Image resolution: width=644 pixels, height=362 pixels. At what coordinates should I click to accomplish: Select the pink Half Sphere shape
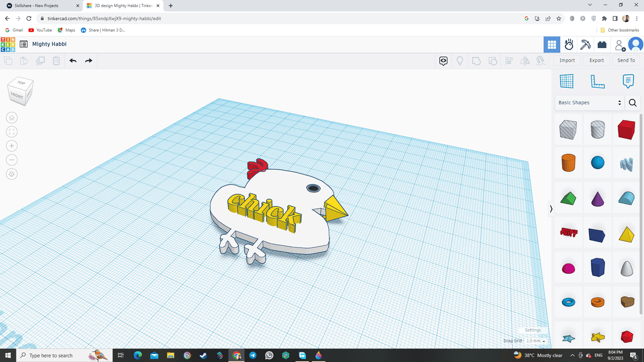[569, 269]
